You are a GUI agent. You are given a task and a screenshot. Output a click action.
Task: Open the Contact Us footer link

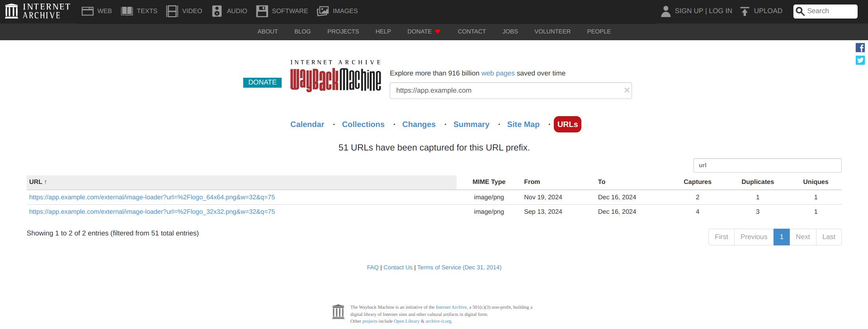398,268
